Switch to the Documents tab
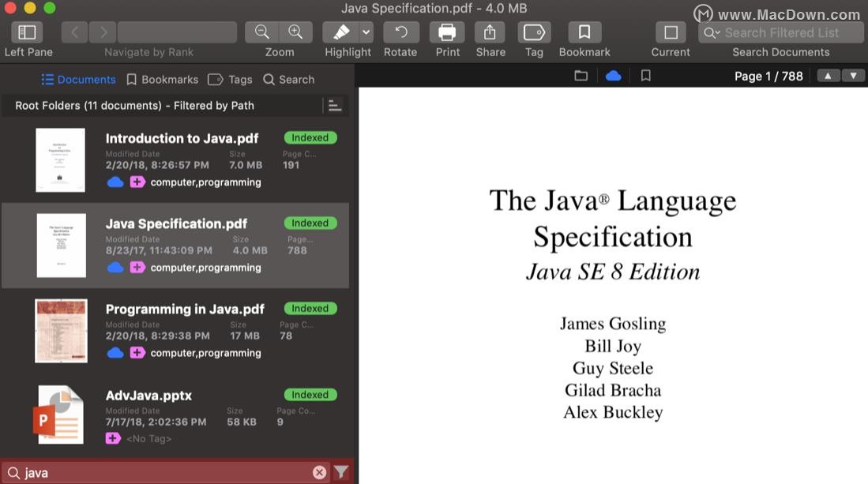 pos(79,80)
